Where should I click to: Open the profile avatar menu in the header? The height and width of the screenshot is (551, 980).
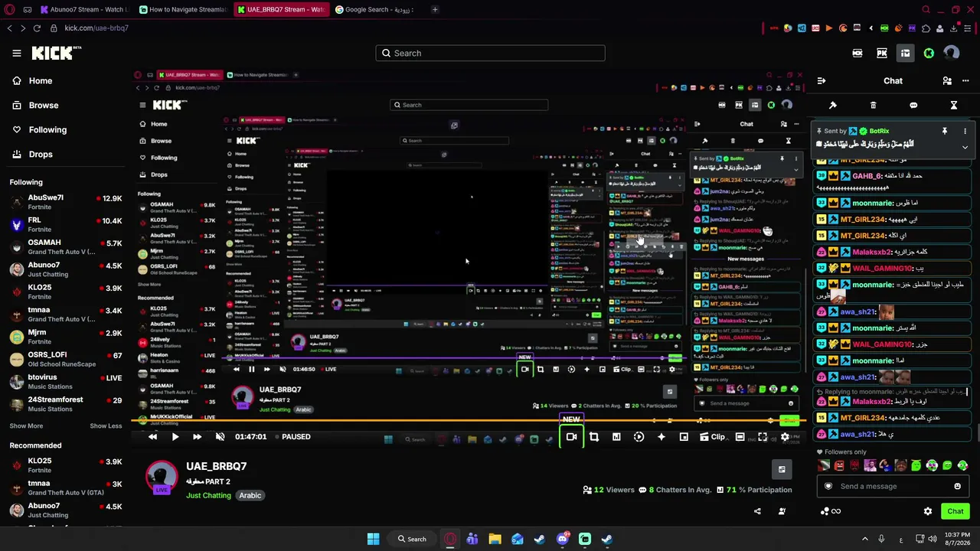tap(952, 53)
